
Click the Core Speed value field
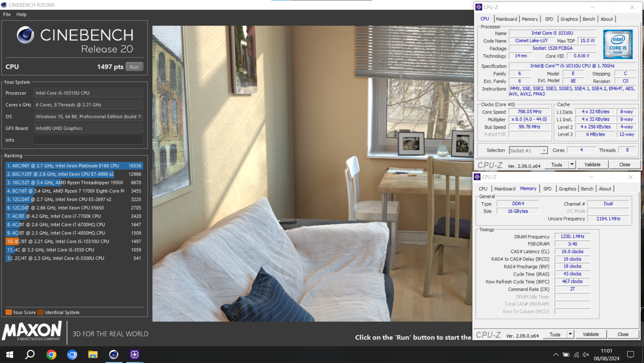(x=530, y=112)
